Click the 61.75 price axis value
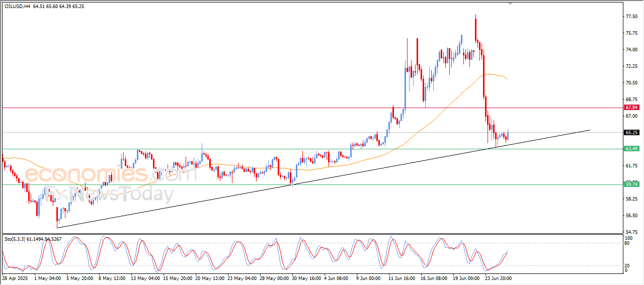 tap(632, 166)
